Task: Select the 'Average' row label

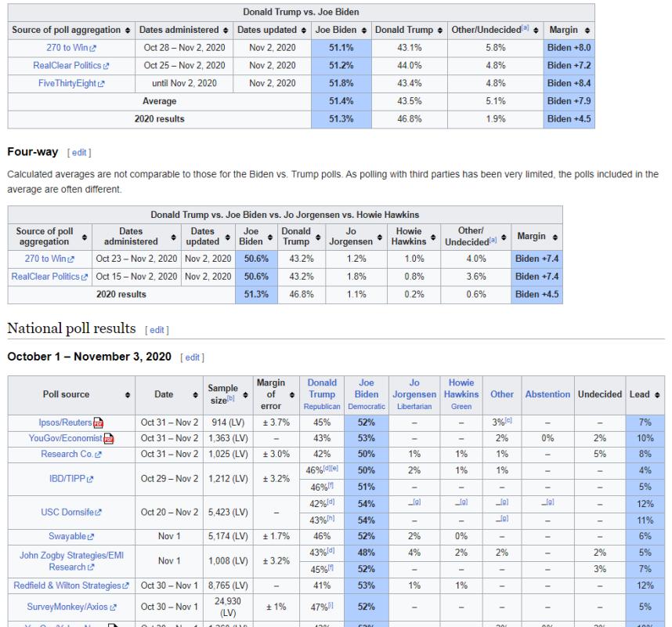Action: (160, 101)
